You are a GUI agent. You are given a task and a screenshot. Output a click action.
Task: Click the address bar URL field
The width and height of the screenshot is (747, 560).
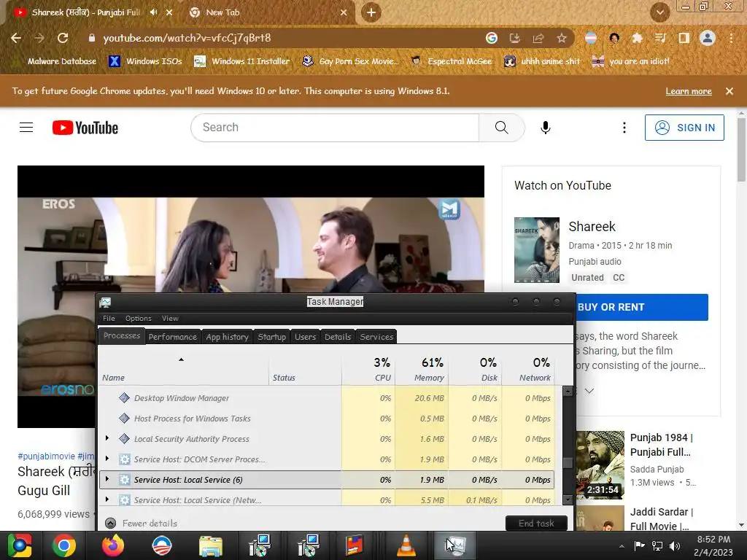[286, 38]
